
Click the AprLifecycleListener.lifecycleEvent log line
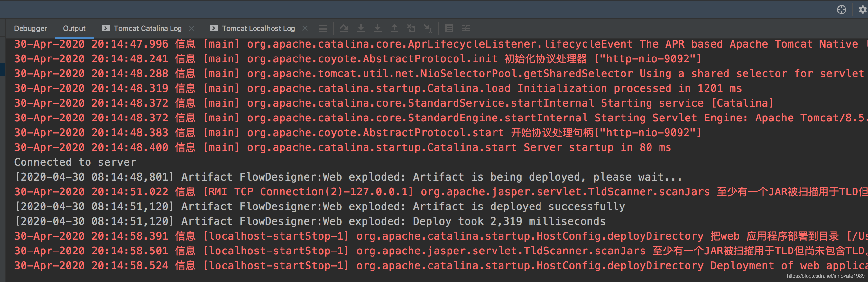pos(441,44)
